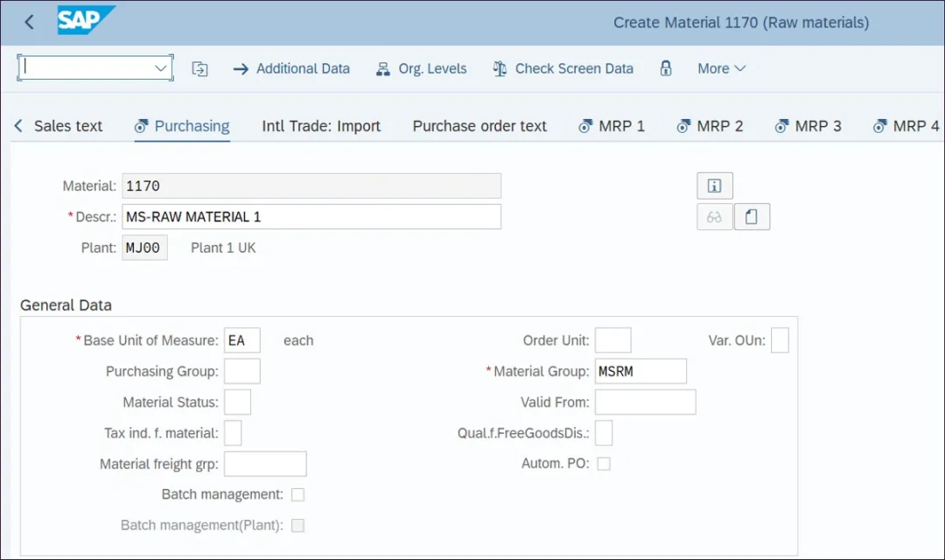Switch to MRP 4 tab
Viewport: 945px width, 560px height.
click(x=906, y=126)
